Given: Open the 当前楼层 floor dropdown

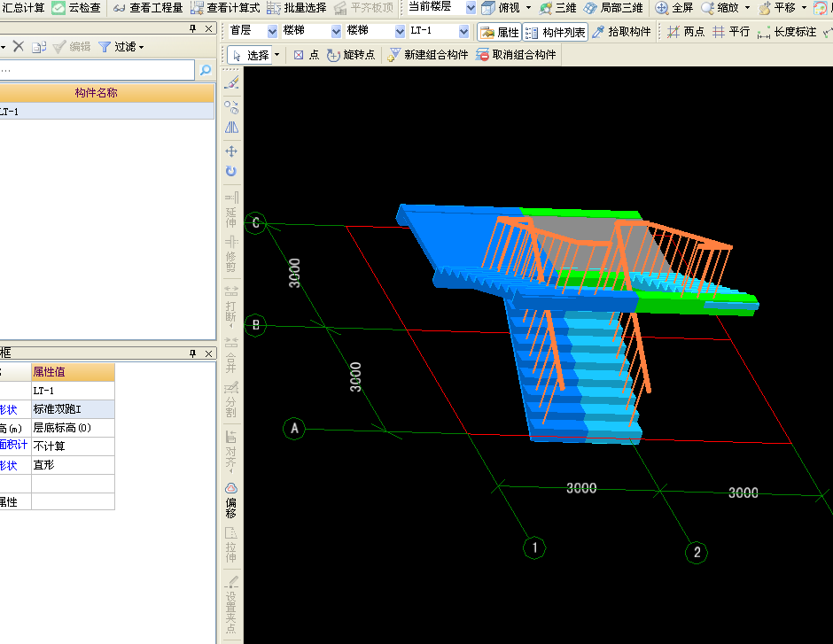Looking at the screenshot, I should click(x=471, y=8).
